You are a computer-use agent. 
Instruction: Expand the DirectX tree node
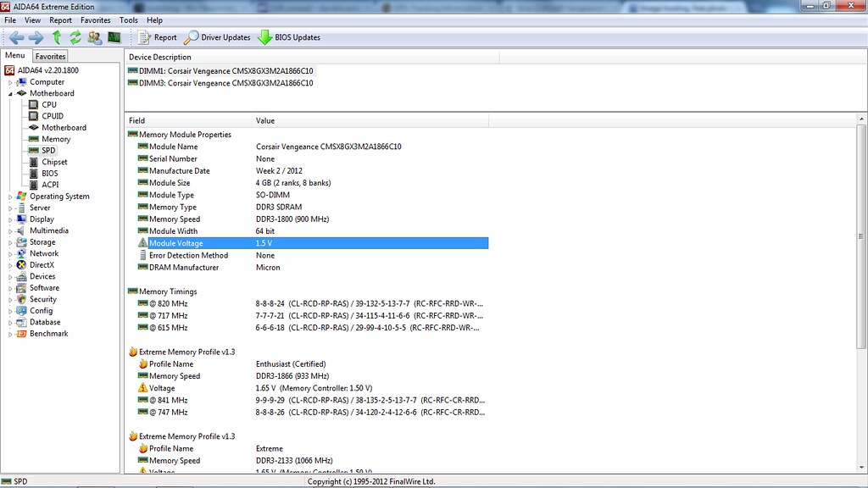click(x=10, y=265)
